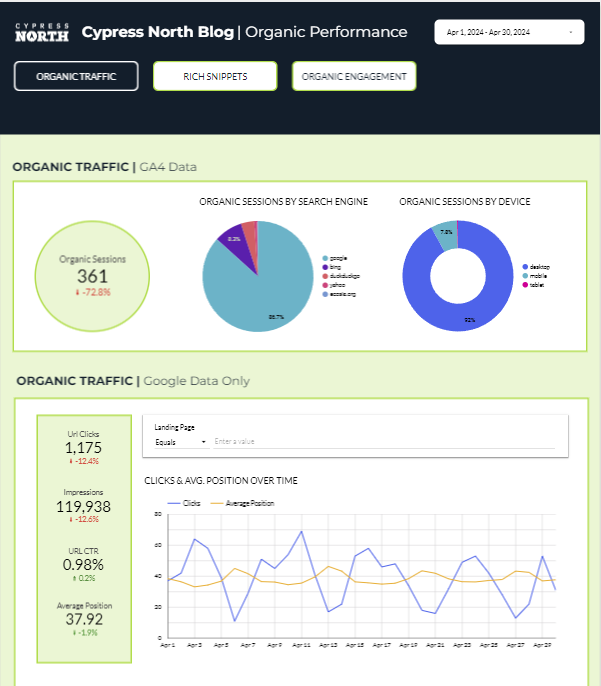Click the -12.4% Url Clicks change
Viewport: 601px width, 686px height.
pos(84,461)
